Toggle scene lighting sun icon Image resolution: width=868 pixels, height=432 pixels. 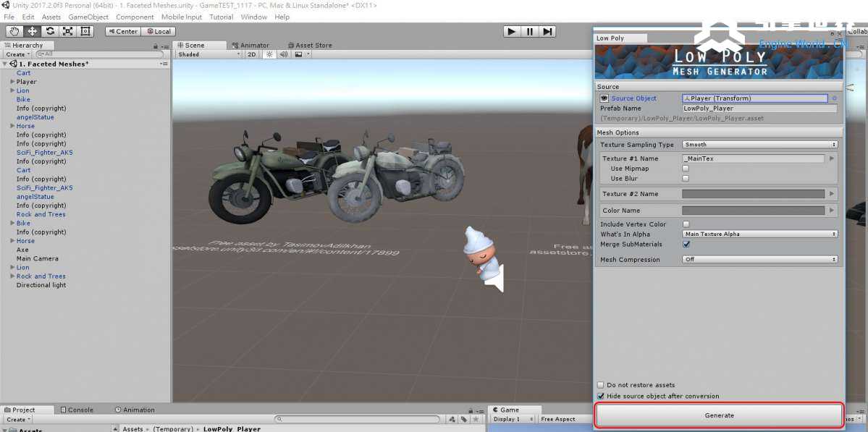point(269,54)
